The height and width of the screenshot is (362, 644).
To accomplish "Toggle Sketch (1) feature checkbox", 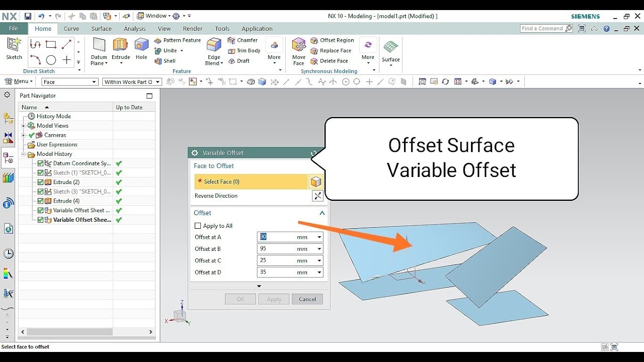I will coord(41,172).
